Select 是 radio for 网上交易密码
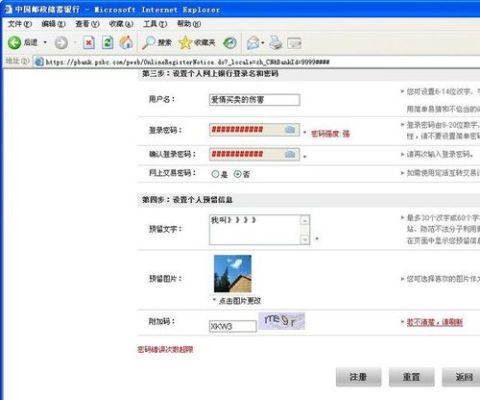The width and height of the screenshot is (480, 400). click(x=215, y=174)
